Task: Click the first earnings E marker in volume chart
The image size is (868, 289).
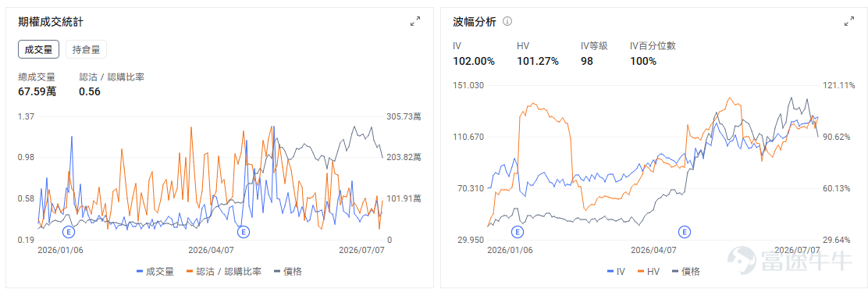Action: click(x=69, y=231)
